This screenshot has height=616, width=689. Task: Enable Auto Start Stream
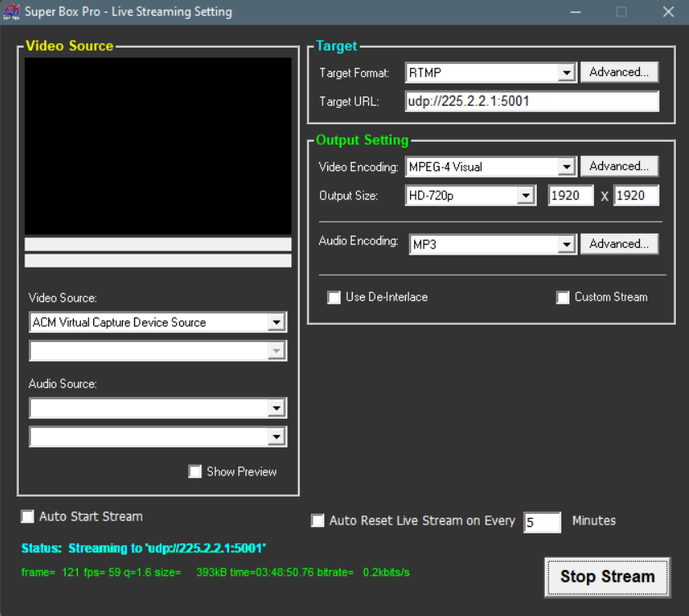pos(27,516)
